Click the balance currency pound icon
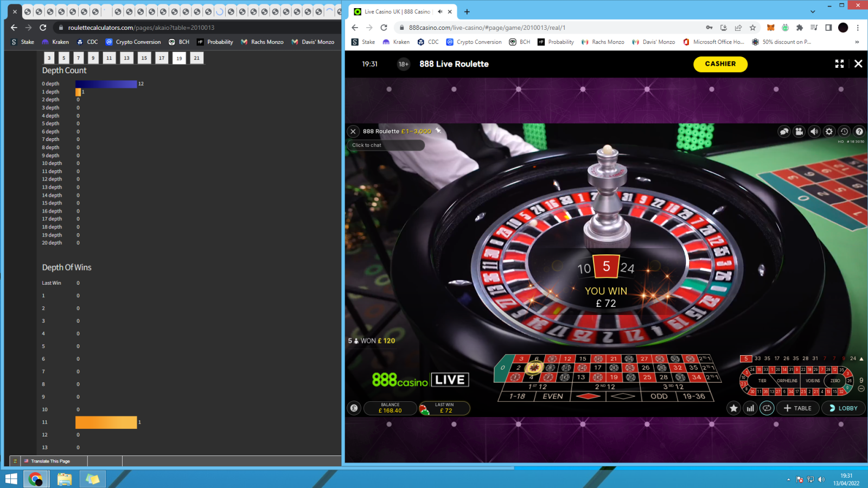Image resolution: width=868 pixels, height=488 pixels. click(354, 408)
